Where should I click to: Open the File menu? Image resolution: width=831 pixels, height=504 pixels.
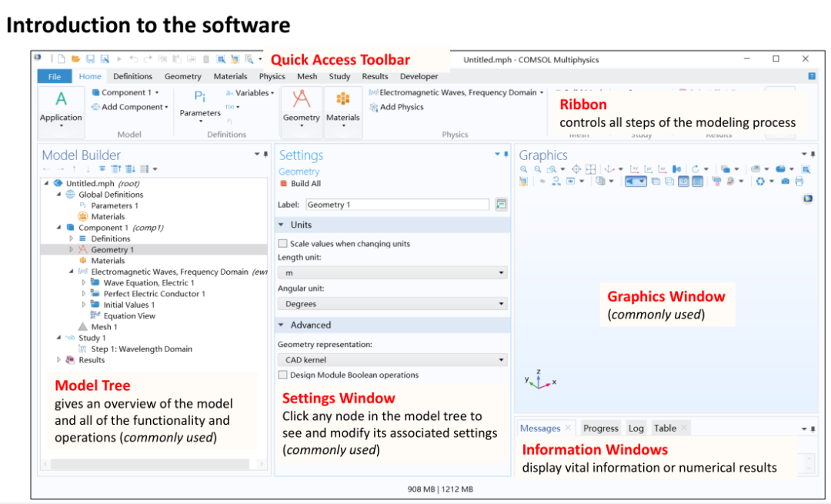(54, 77)
